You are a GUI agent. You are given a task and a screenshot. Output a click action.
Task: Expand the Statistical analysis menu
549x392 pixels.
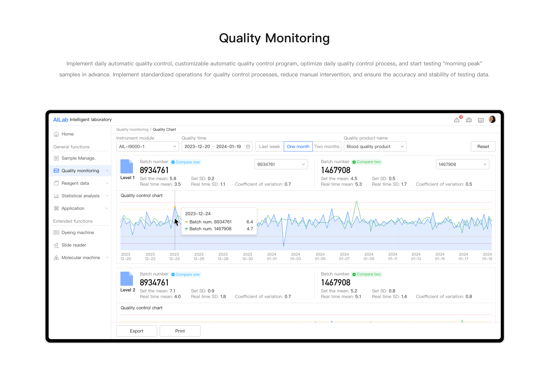point(80,196)
